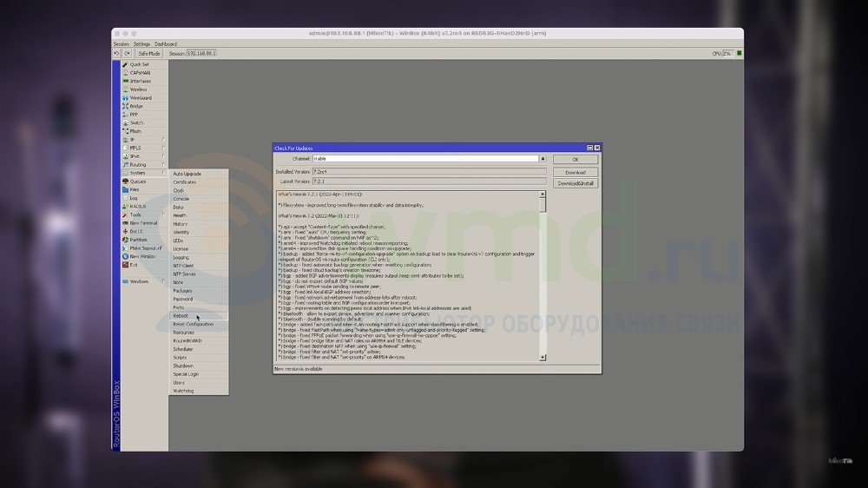Open the Switch sidebar item

pos(144,123)
